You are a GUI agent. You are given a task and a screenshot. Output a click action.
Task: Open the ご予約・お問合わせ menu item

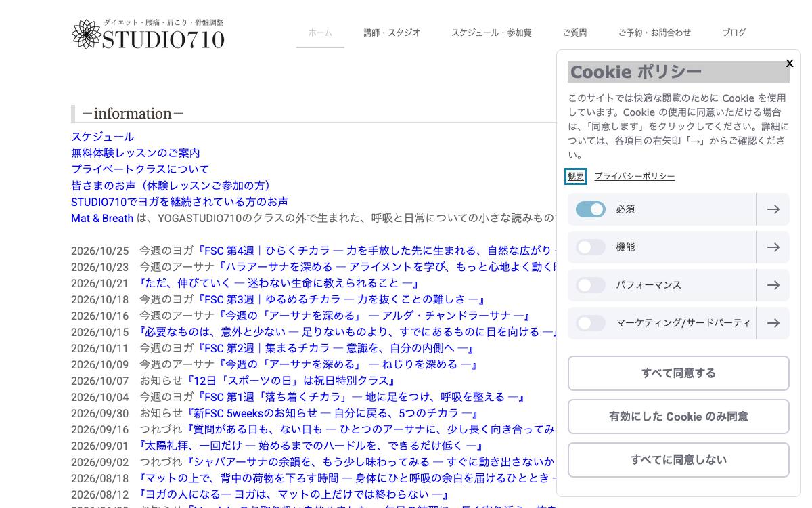[654, 33]
